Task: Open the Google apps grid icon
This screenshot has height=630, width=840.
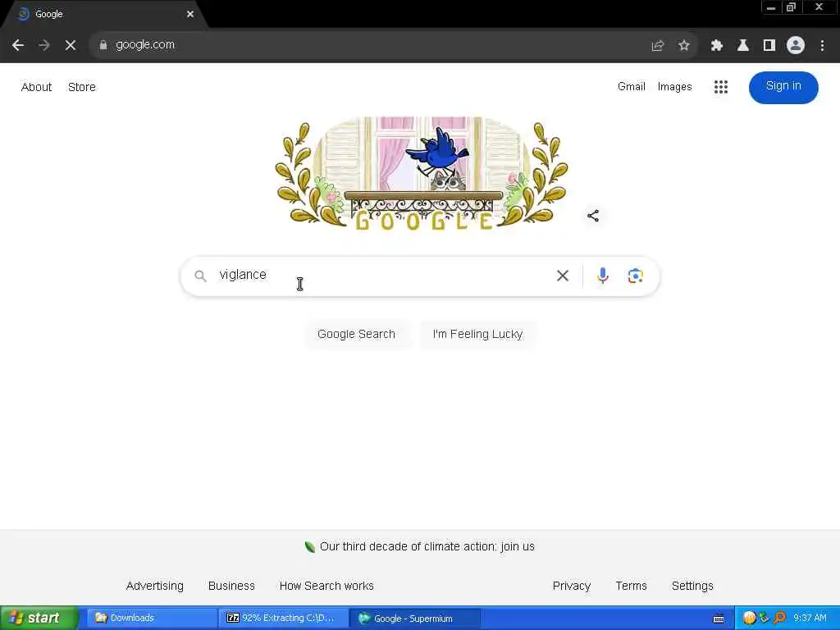Action: click(721, 87)
